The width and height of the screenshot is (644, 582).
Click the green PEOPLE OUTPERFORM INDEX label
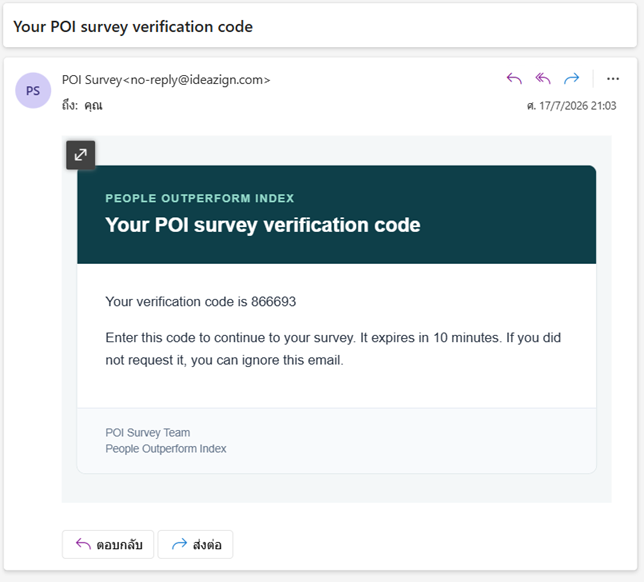[200, 198]
